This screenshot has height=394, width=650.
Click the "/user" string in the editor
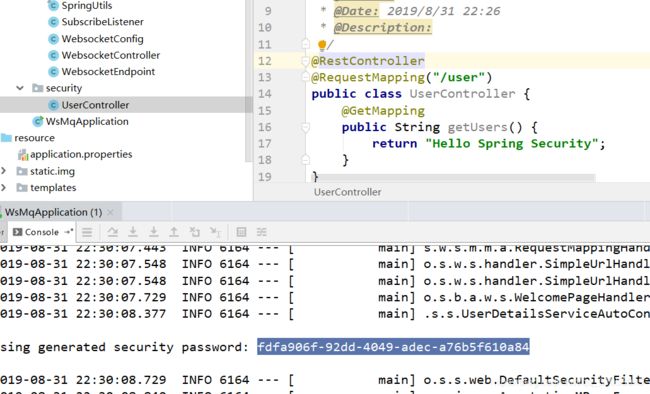pyautogui.click(x=459, y=77)
